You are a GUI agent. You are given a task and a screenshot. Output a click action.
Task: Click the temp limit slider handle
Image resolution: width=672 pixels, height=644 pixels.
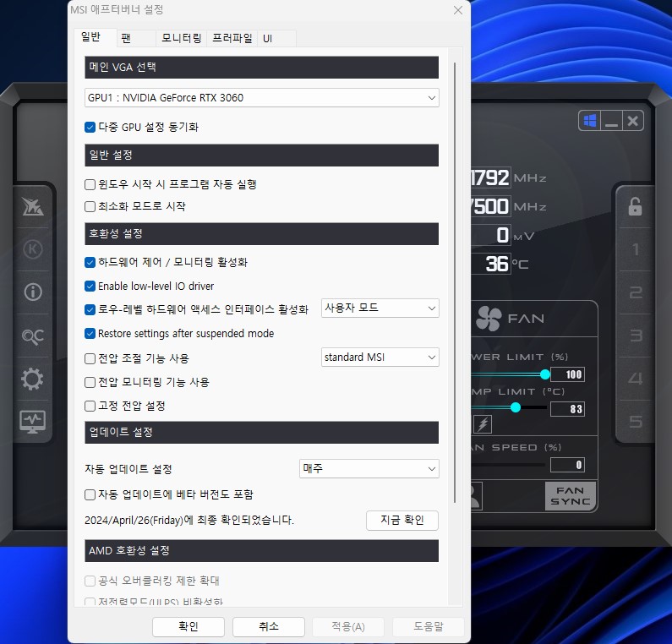pyautogui.click(x=516, y=407)
